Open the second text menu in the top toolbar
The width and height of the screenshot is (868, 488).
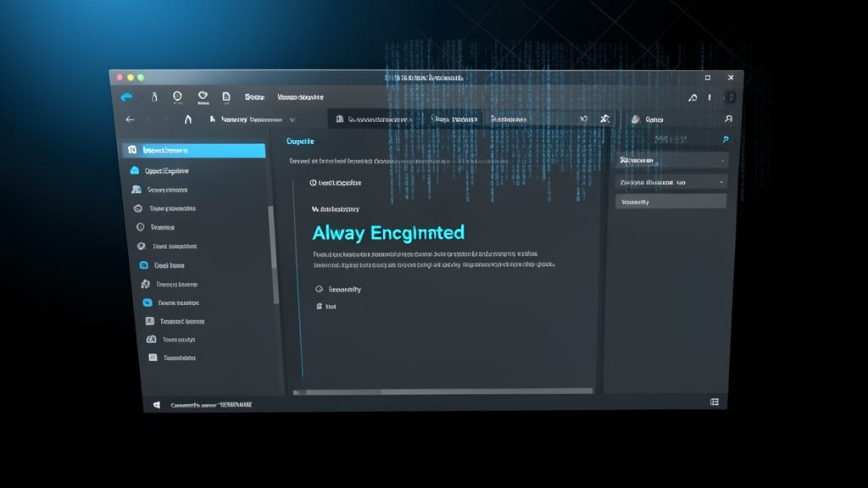pyautogui.click(x=300, y=97)
